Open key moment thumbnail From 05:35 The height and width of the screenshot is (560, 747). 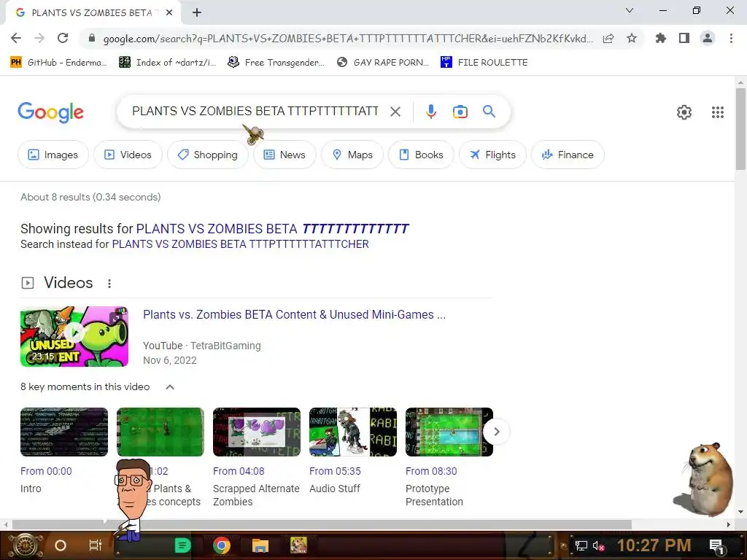click(352, 432)
